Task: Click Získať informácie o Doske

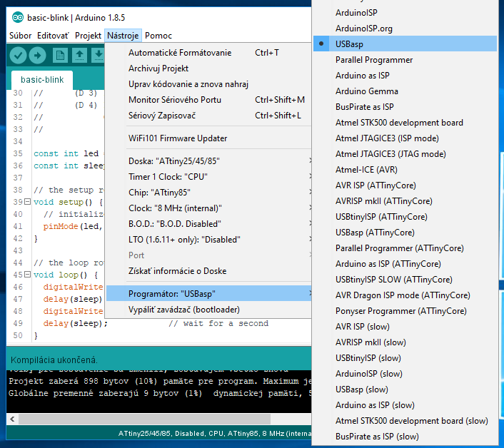Action: (x=208, y=271)
